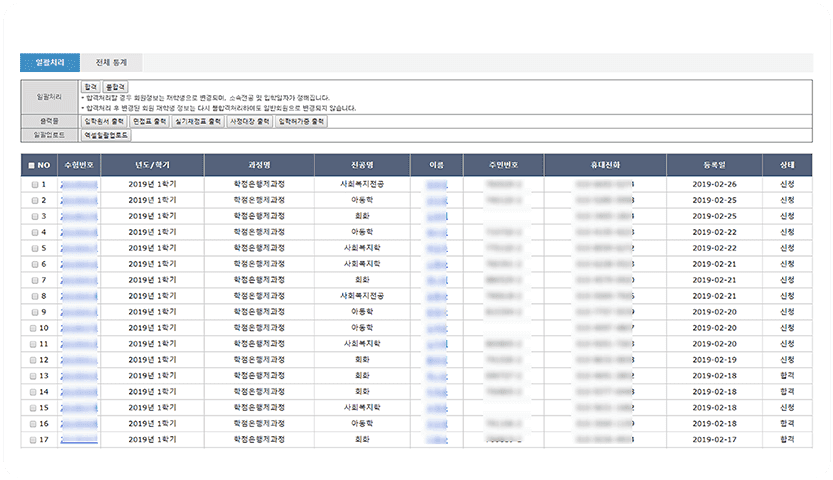Viewport: 833px width, 480px height.
Task: Click the 실기채점표 출력 button
Action: point(198,121)
